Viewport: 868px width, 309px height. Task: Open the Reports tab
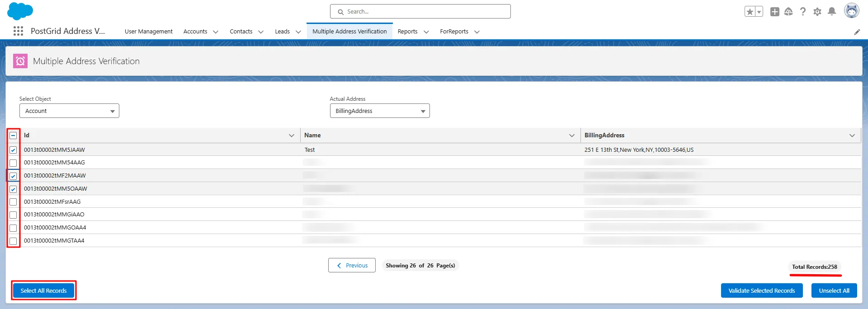click(x=408, y=31)
